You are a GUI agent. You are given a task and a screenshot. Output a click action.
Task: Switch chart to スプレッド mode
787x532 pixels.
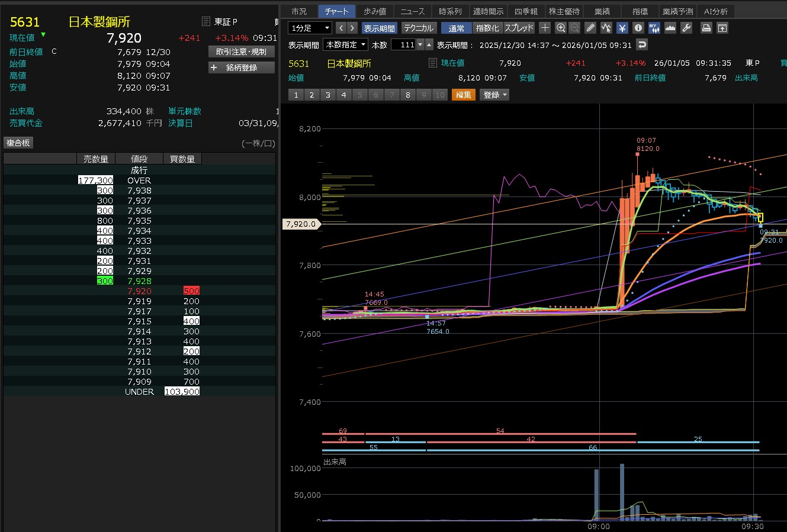click(x=519, y=28)
